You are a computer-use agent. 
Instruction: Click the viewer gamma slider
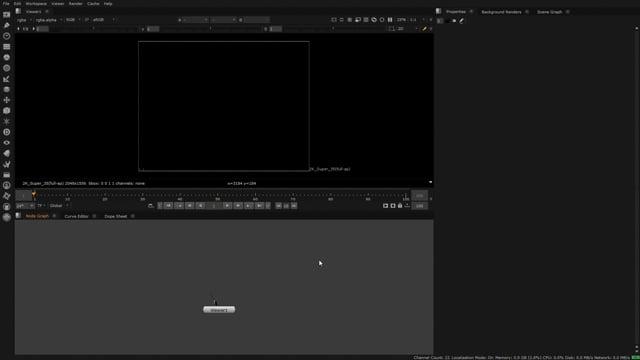(x=210, y=29)
